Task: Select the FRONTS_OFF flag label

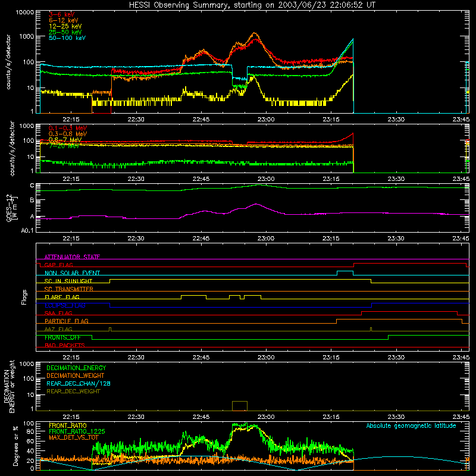Action: coord(62,337)
